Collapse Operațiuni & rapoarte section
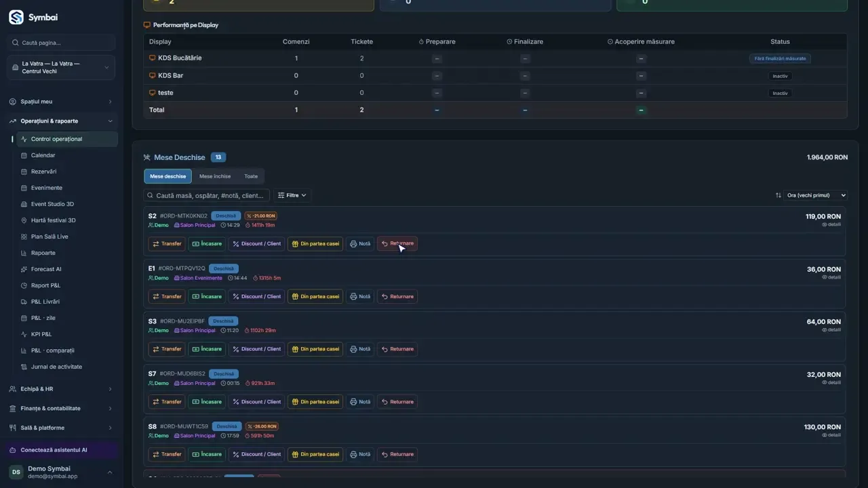The height and width of the screenshot is (488, 868). (61, 121)
